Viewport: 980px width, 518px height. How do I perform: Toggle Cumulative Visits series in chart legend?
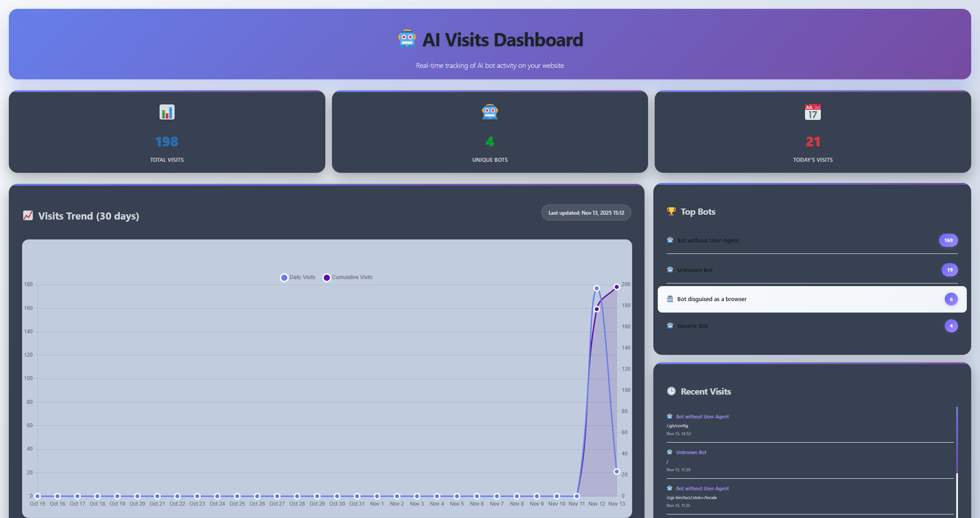pos(348,277)
